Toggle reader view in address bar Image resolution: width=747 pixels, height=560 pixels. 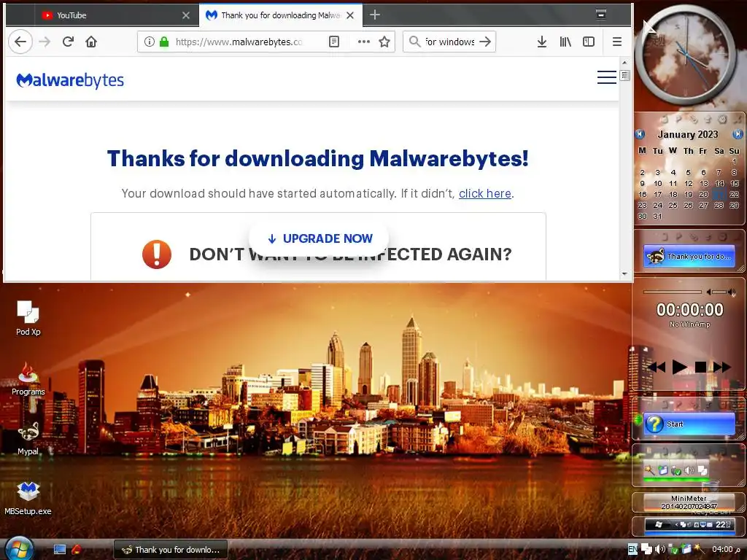334,42
